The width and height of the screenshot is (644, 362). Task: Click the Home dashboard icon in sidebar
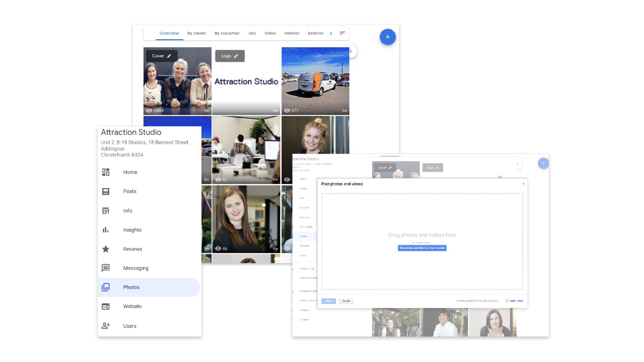pos(106,172)
